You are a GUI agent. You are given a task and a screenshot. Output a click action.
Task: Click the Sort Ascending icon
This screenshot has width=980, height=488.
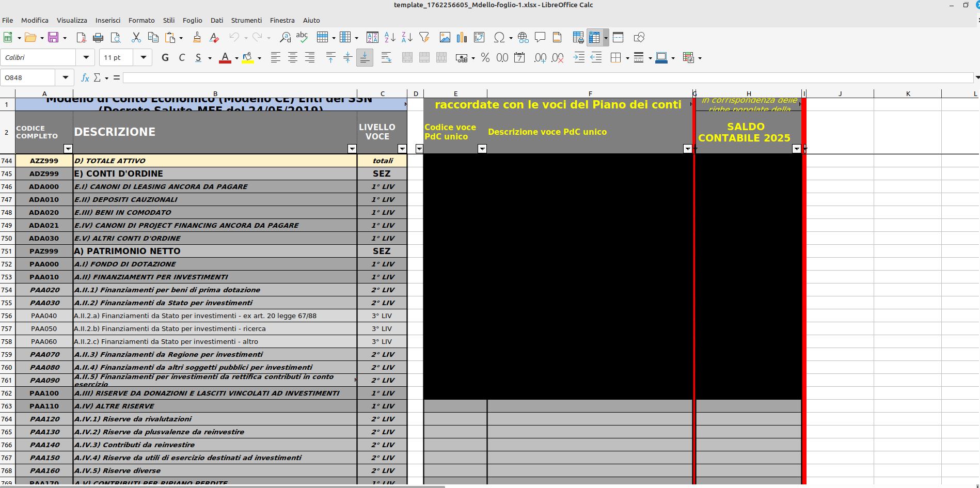[x=390, y=37]
